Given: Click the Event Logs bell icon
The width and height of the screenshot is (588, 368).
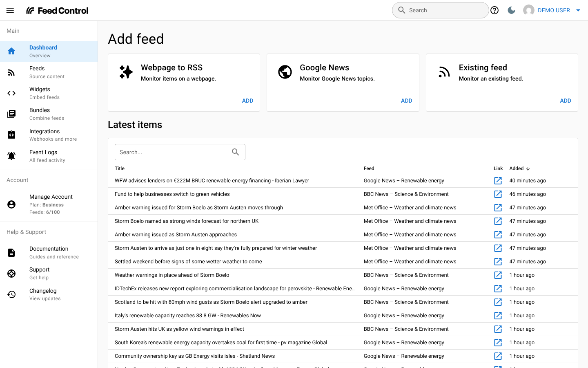Looking at the screenshot, I should [x=11, y=156].
